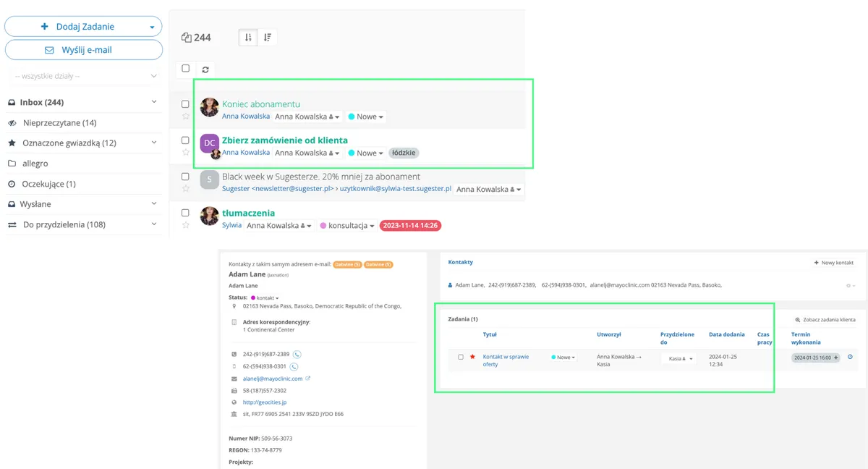
Task: Click the building icon beside Adres korespondencyjny
Action: (234, 321)
